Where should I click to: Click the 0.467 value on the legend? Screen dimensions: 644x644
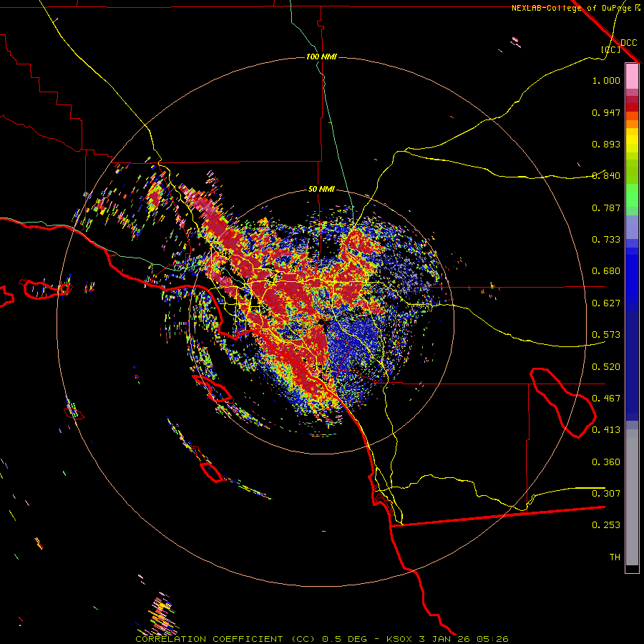click(x=606, y=399)
